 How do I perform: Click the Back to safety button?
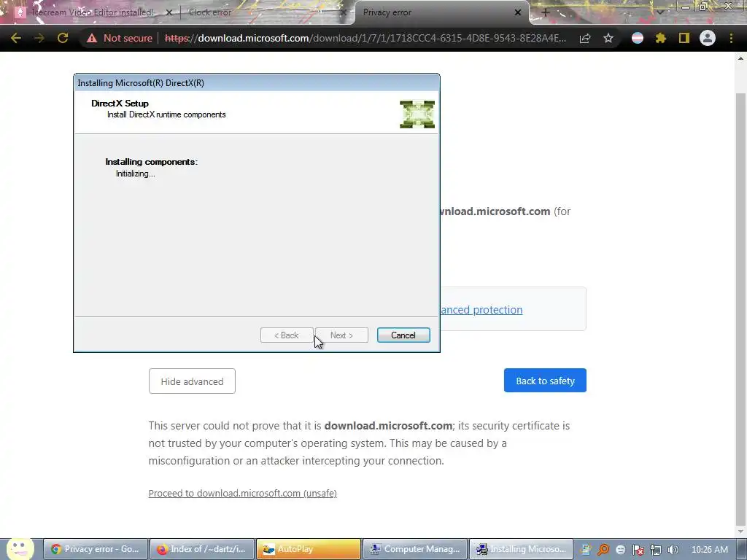(x=545, y=381)
